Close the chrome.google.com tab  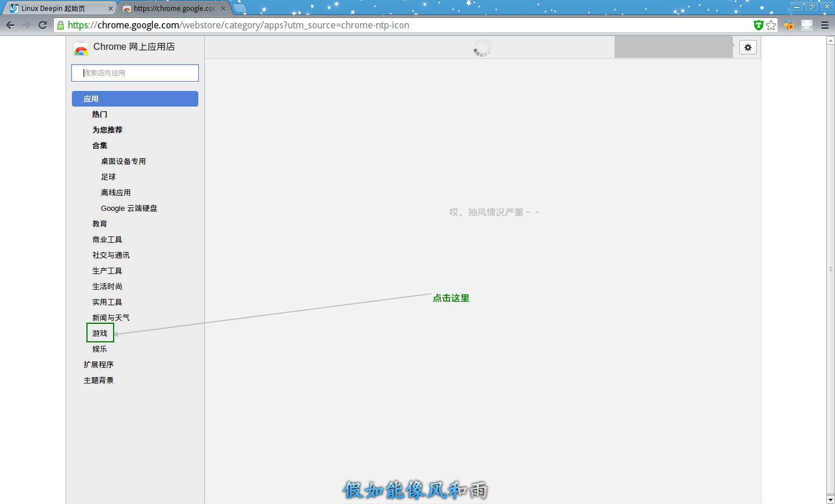click(223, 9)
